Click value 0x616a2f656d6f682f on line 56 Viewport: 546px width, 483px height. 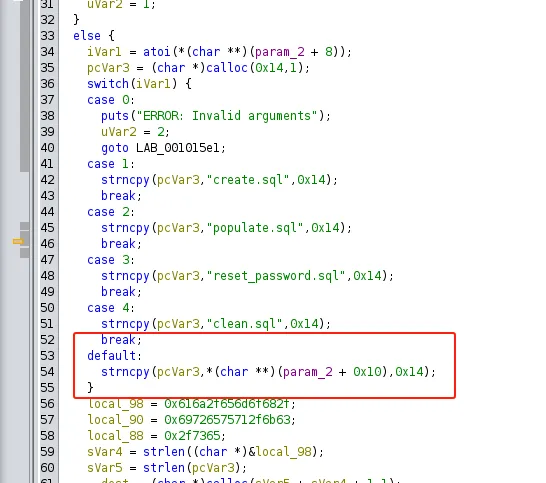click(227, 404)
